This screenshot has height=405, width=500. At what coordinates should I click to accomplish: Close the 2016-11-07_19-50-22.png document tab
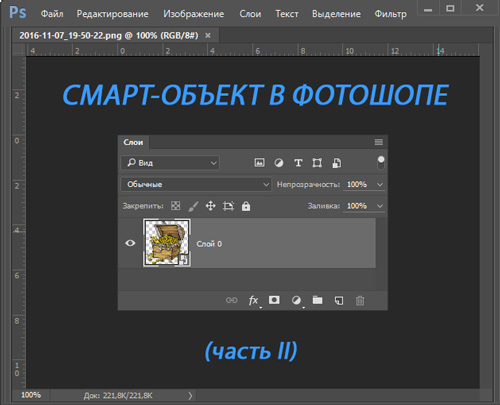click(x=208, y=35)
